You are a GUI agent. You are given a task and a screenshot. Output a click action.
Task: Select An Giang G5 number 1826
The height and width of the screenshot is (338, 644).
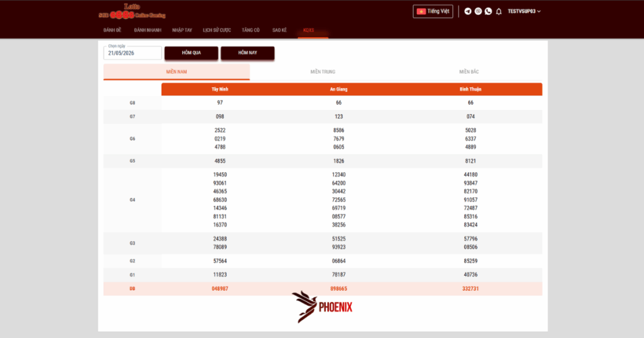(338, 161)
